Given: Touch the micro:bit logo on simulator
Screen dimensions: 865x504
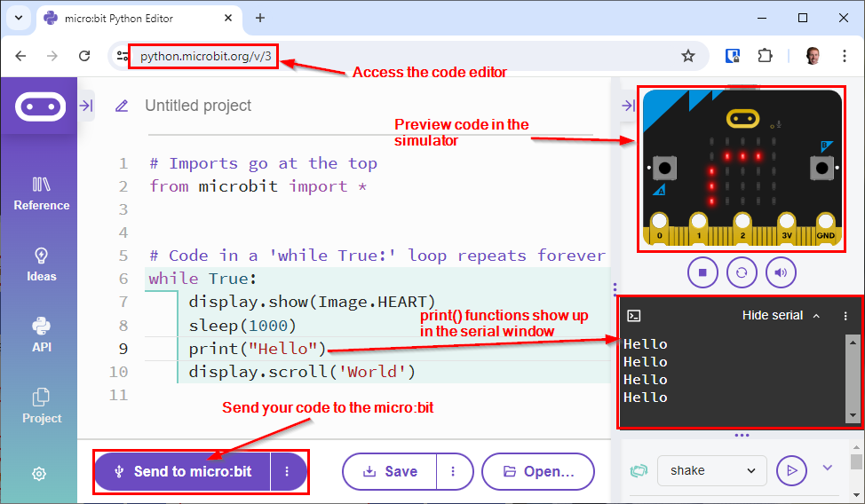Looking at the screenshot, I should [742, 118].
